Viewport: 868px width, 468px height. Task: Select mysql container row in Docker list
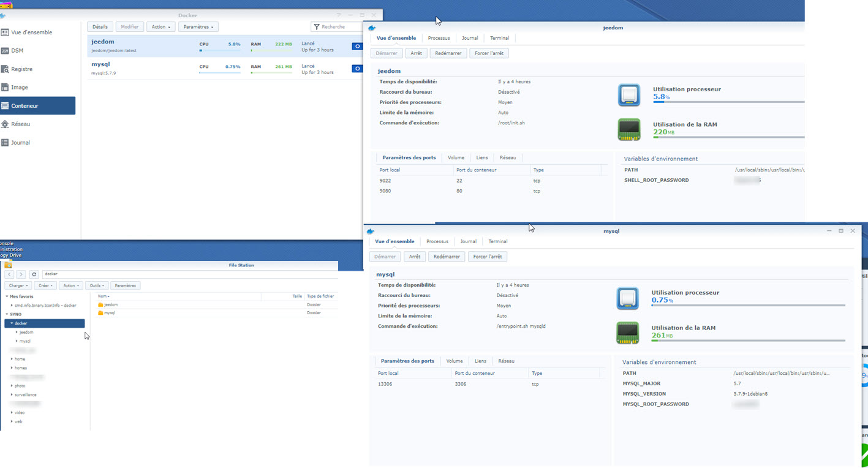click(225, 69)
